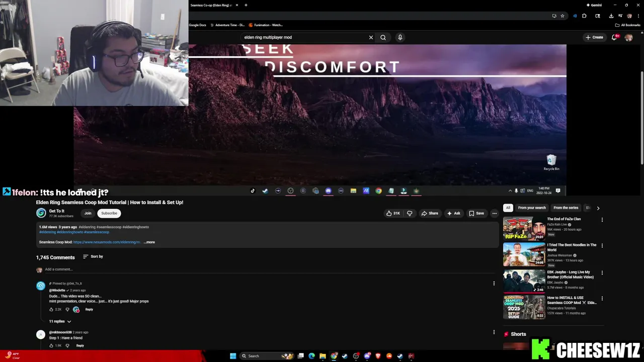Click the Join channel button
The image size is (644, 362).
pos(88,213)
